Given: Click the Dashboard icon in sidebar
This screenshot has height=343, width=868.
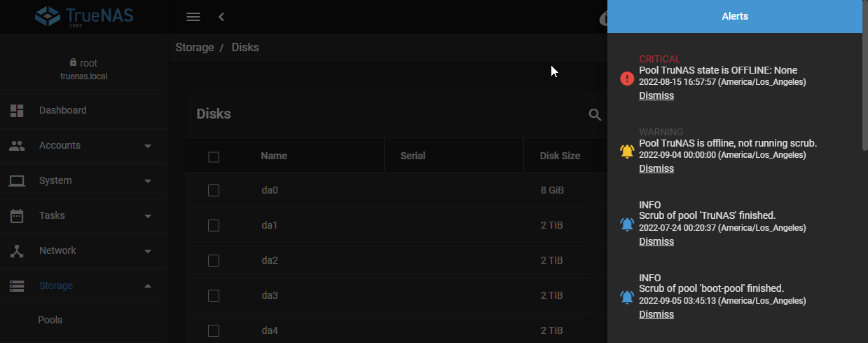Looking at the screenshot, I should 17,110.
